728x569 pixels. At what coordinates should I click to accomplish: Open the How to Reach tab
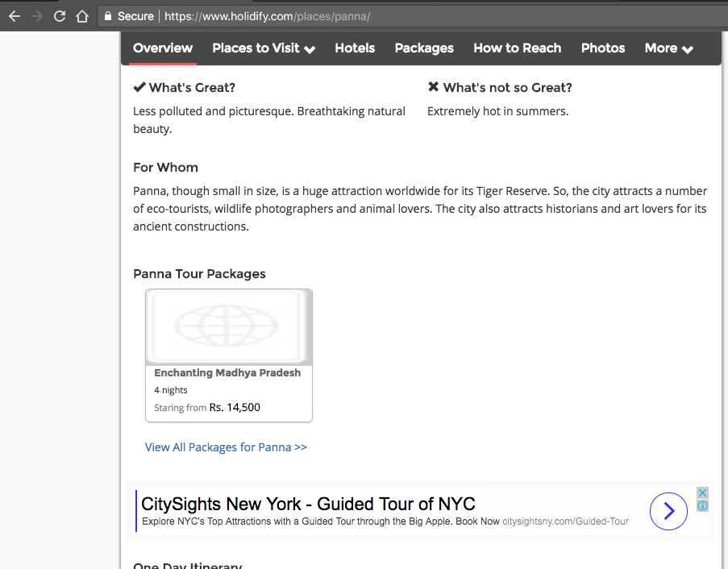(x=518, y=48)
